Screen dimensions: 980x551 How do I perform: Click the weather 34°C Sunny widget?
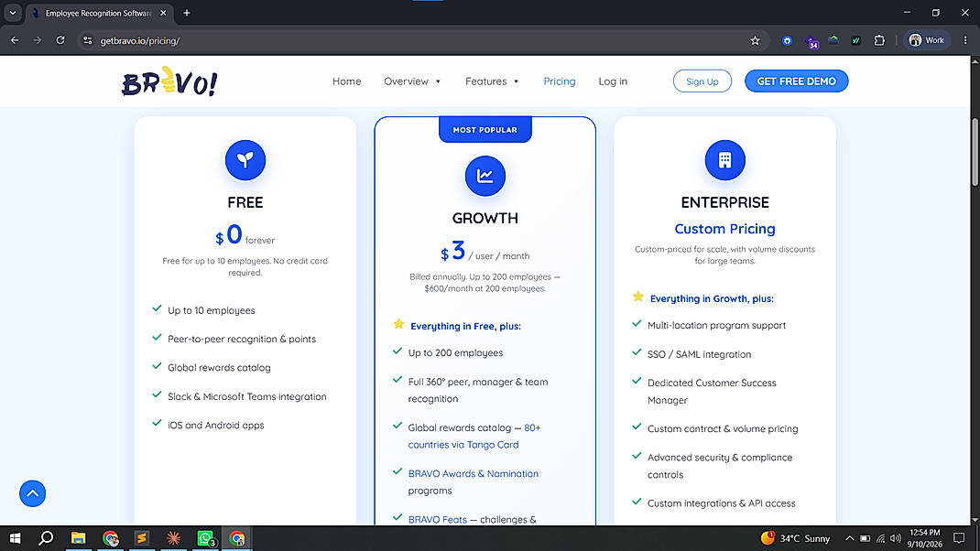[795, 538]
